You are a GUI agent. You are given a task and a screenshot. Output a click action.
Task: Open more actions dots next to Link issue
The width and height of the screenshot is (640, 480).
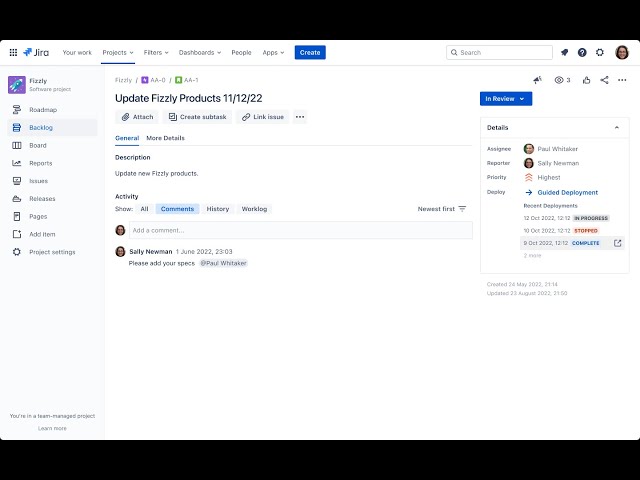click(x=300, y=117)
